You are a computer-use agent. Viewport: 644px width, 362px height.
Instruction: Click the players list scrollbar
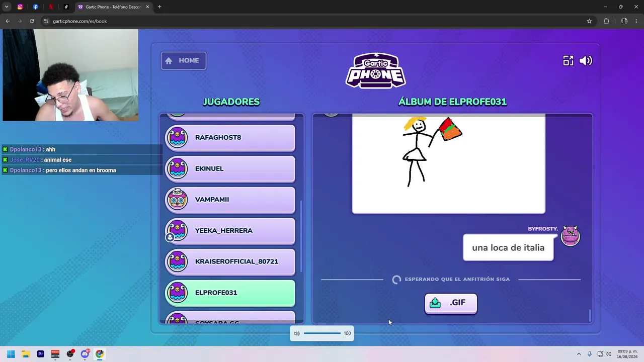[x=301, y=235]
